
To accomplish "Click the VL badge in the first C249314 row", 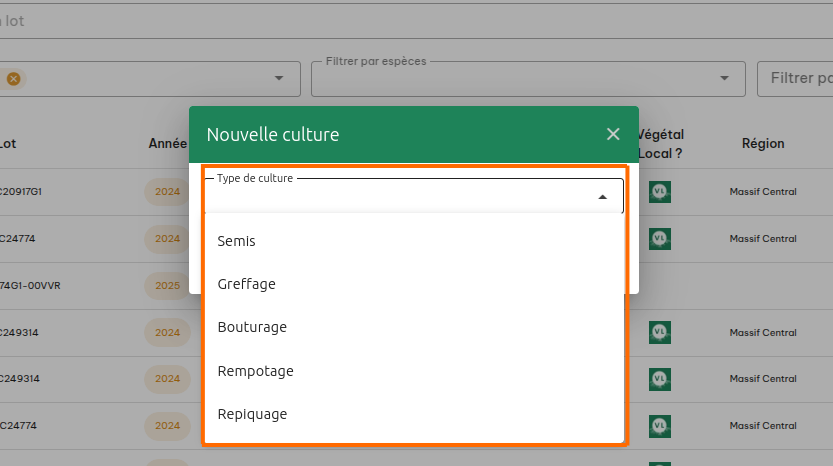I will click(659, 332).
